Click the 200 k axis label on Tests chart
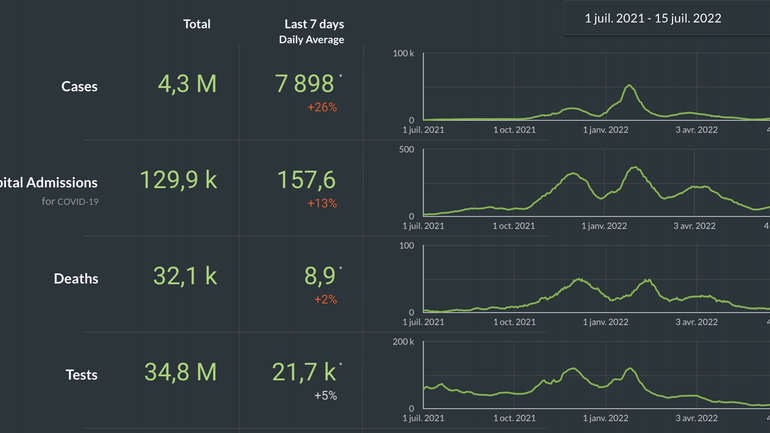Image resolution: width=770 pixels, height=433 pixels. [x=403, y=342]
